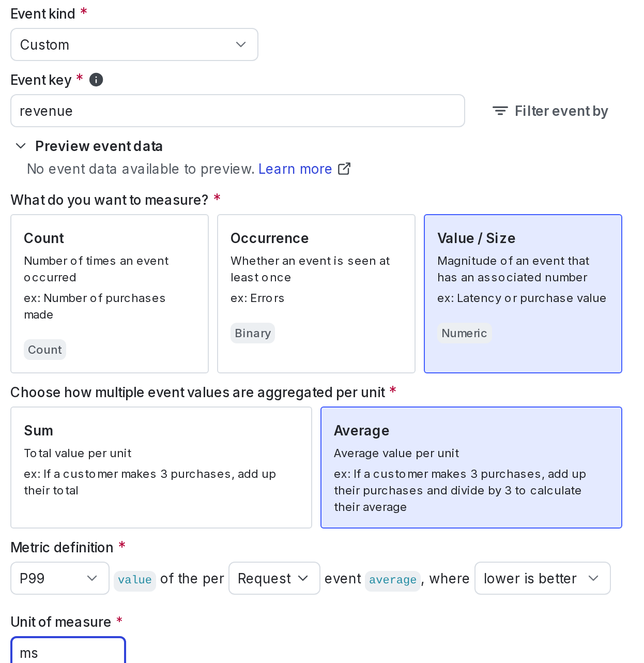Screen dimensions: 644x663
Task: Click the Numeric tag in Value / Size
Action: coord(464,333)
